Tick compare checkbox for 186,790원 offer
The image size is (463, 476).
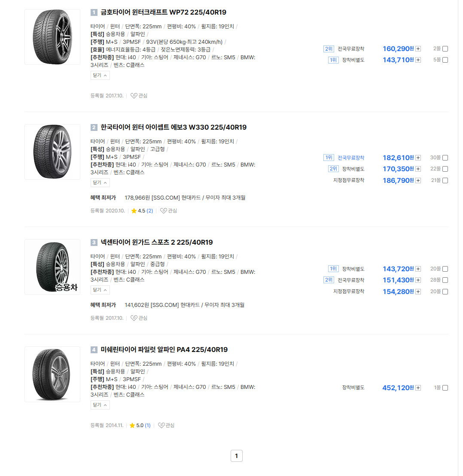click(445, 181)
